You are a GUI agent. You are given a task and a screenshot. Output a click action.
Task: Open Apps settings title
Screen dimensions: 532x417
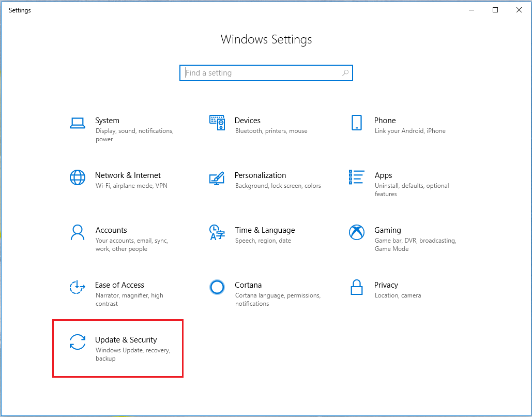coord(384,175)
